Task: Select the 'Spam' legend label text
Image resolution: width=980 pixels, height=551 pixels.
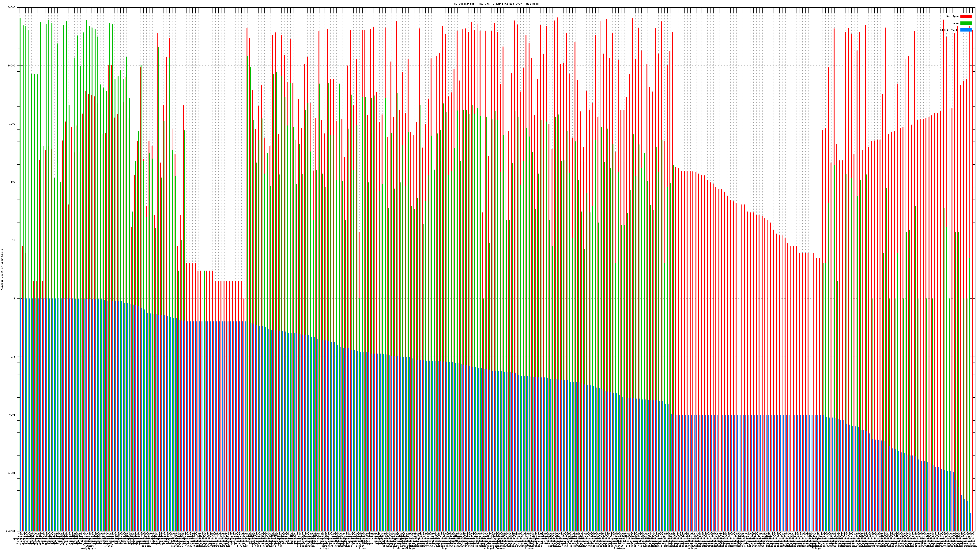Action: pyautogui.click(x=956, y=23)
